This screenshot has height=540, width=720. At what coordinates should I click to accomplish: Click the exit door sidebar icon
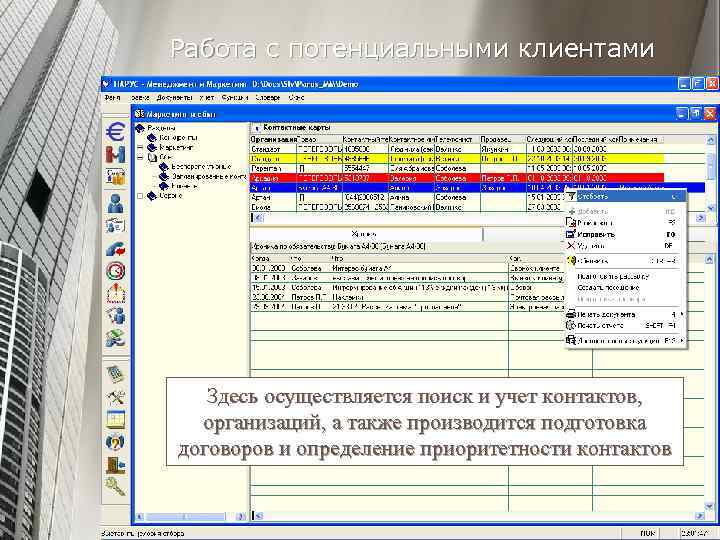coord(115,464)
